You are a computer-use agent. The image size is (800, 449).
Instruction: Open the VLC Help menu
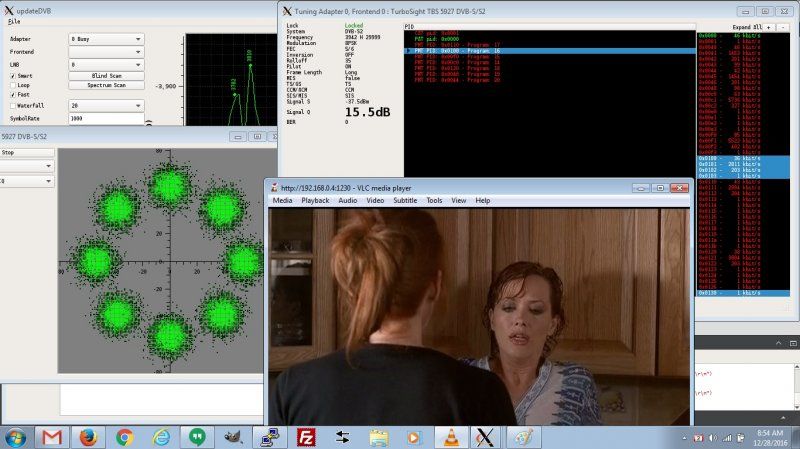(x=483, y=201)
